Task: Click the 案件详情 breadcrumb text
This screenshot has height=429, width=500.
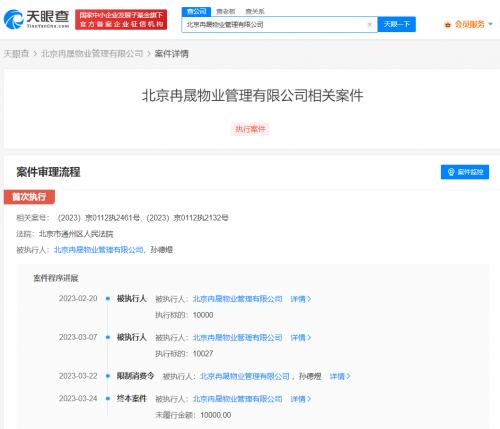Action: 172,54
